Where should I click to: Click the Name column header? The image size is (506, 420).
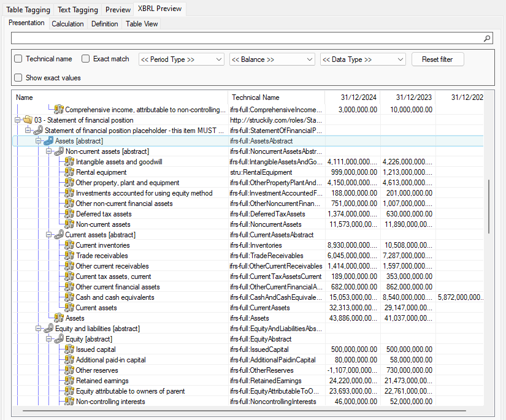point(120,97)
